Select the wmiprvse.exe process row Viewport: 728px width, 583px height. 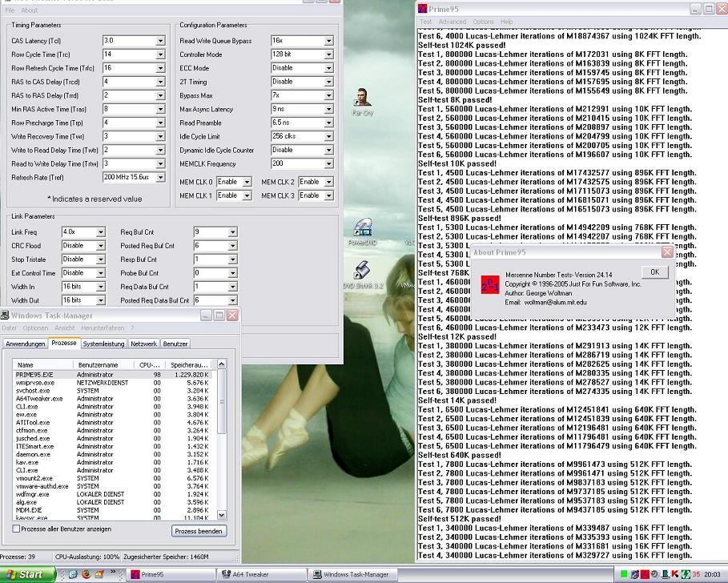[113, 383]
